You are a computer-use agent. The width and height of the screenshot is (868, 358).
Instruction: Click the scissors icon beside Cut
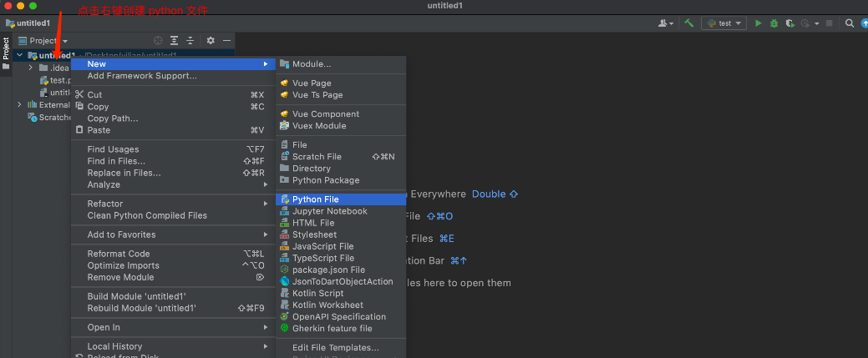pos(79,94)
